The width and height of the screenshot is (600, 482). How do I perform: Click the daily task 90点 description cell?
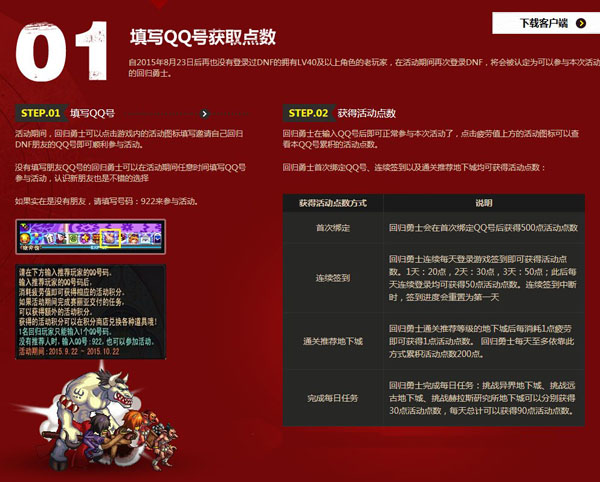(x=483, y=398)
